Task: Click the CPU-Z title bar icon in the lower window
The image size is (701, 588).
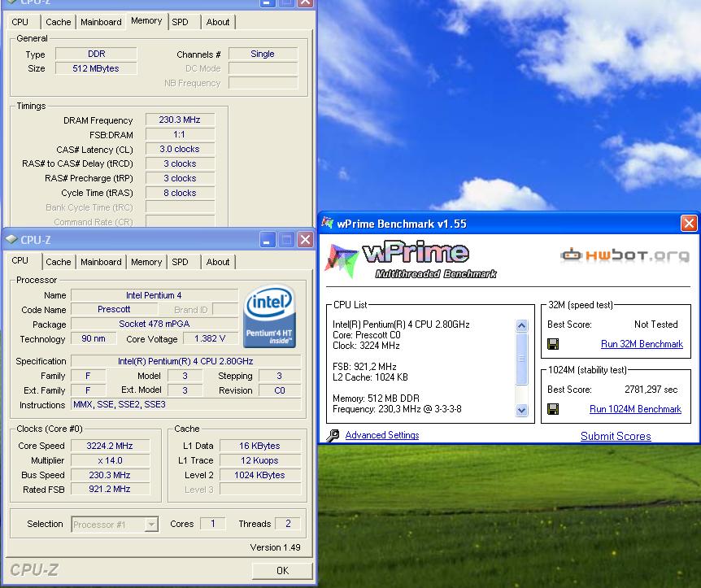Action: 11,240
